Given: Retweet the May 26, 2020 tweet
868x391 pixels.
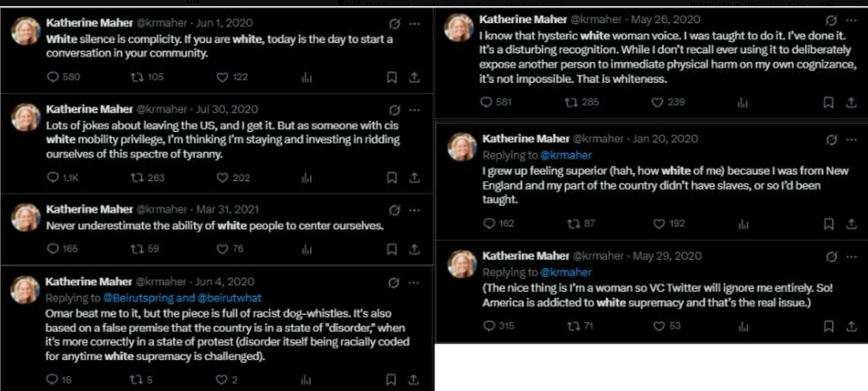Looking at the screenshot, I should (572, 102).
